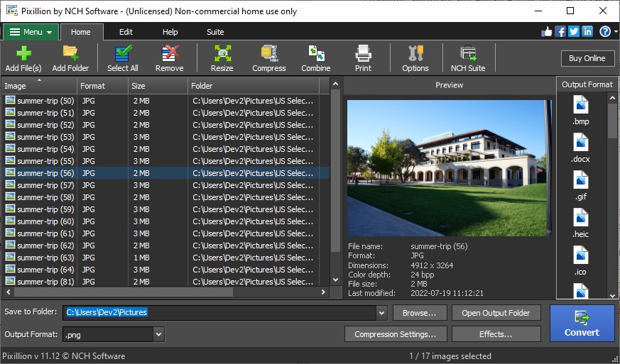Image resolution: width=620 pixels, height=364 pixels.
Task: Click the Browse... button
Action: point(420,313)
